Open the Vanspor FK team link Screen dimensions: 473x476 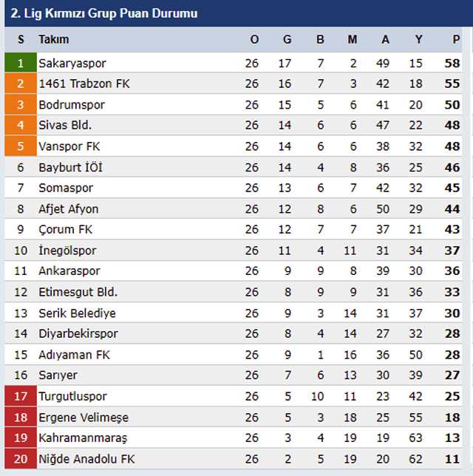[69, 146]
